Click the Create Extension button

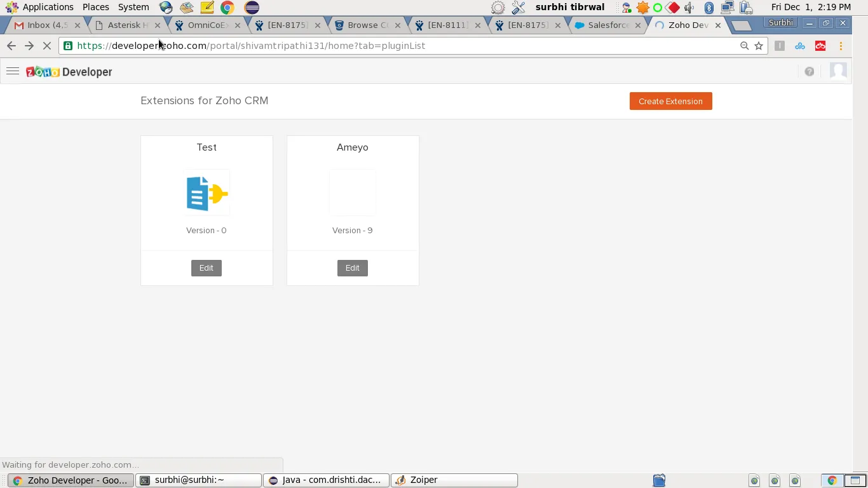tap(670, 101)
